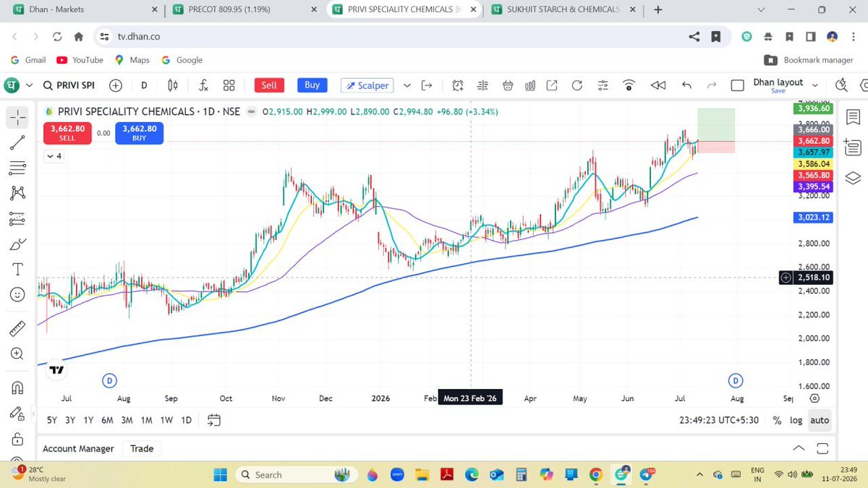Select the Text annotation tool

[x=17, y=269]
